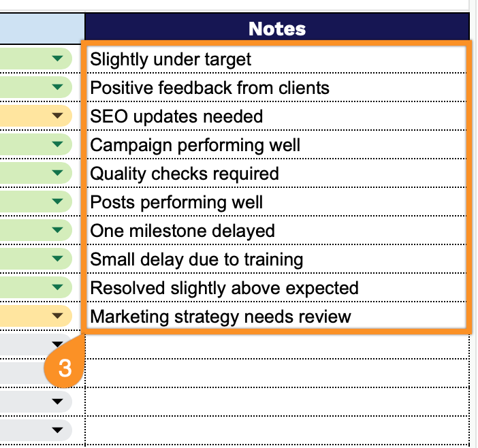Image resolution: width=478 pixels, height=448 pixels.
Task: Expand the dropdown next to "Quality checks required"
Action: tap(57, 174)
